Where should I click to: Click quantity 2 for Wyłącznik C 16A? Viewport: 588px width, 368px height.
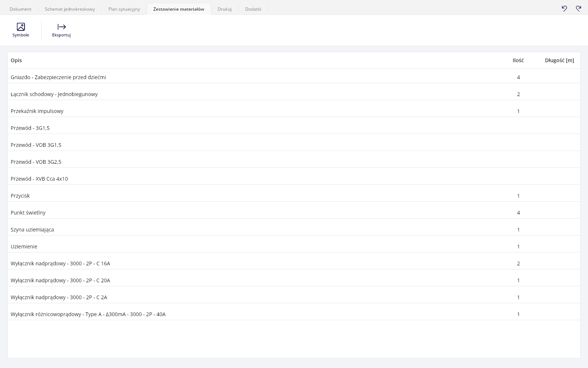point(519,263)
